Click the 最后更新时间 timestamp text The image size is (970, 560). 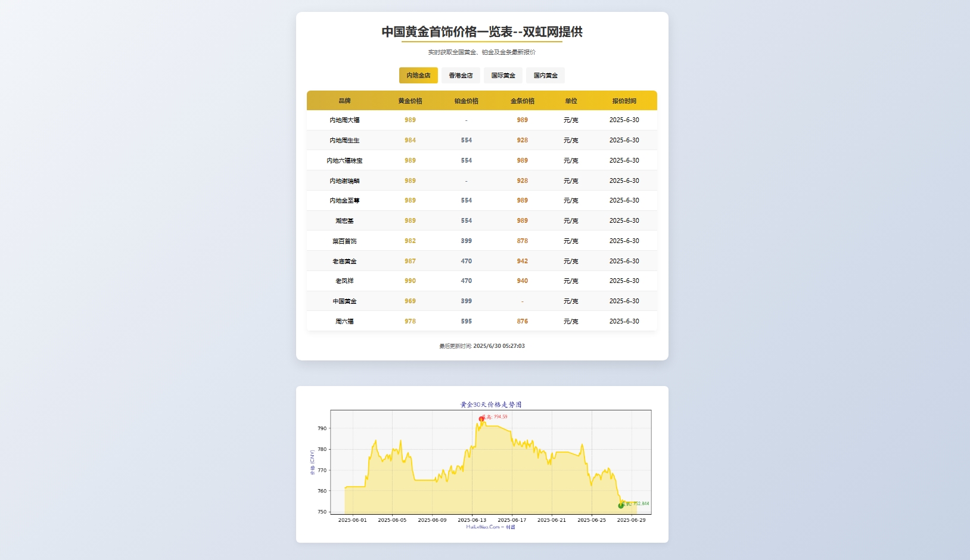point(482,346)
